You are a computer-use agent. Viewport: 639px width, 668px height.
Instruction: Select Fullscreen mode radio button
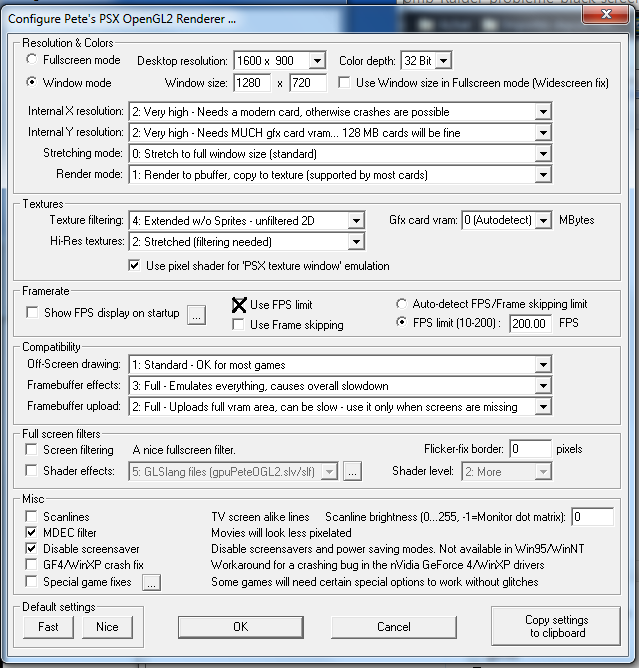32,59
